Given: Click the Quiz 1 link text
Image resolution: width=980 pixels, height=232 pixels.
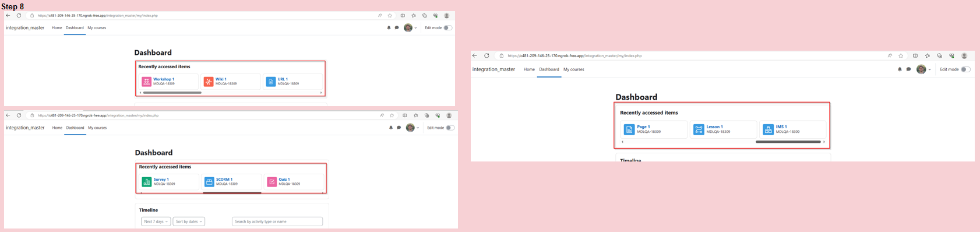Looking at the screenshot, I should 284,180.
